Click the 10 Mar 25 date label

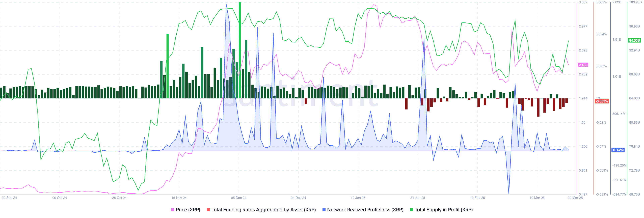(x=537, y=198)
